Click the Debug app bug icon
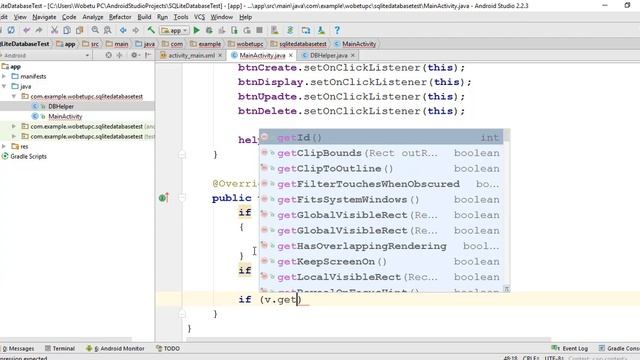640x360 pixels. (x=209, y=30)
